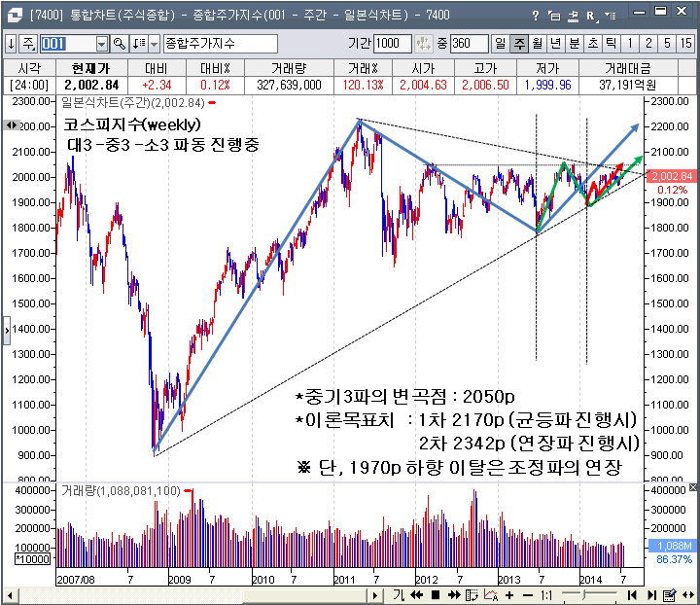Select the 년 yearly period button
This screenshot has width=700, height=605.
[556, 44]
